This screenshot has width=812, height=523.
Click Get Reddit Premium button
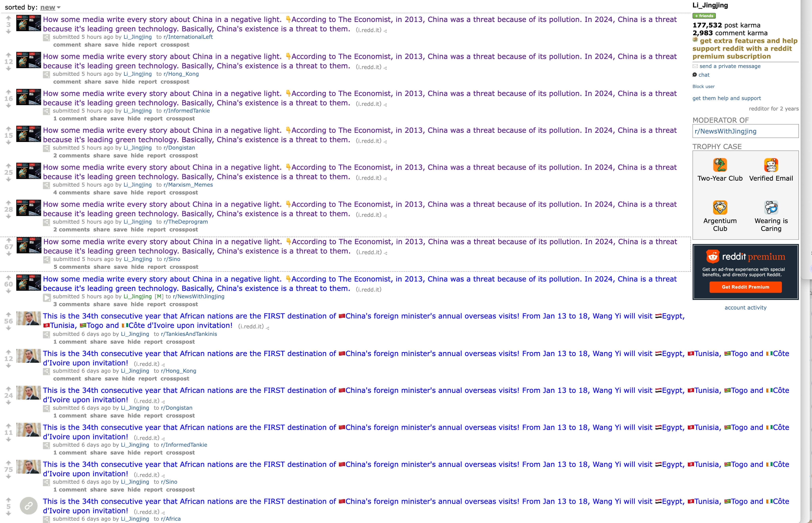point(745,288)
